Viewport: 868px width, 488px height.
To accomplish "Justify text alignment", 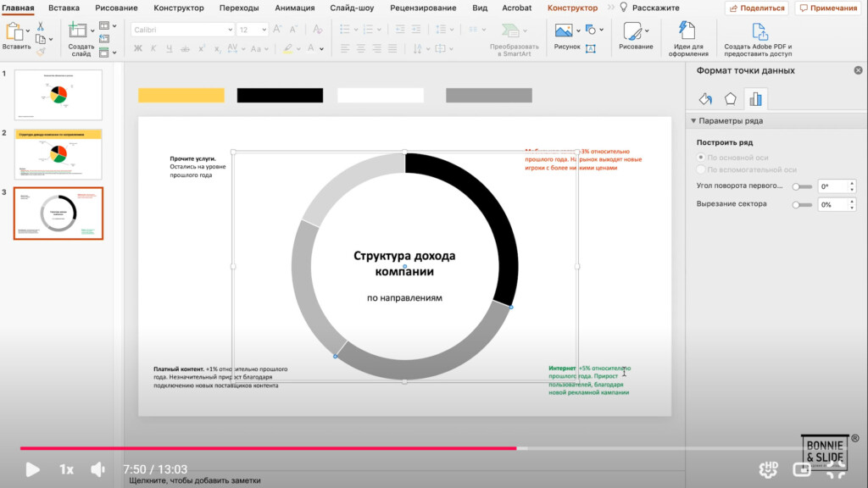I will 392,48.
